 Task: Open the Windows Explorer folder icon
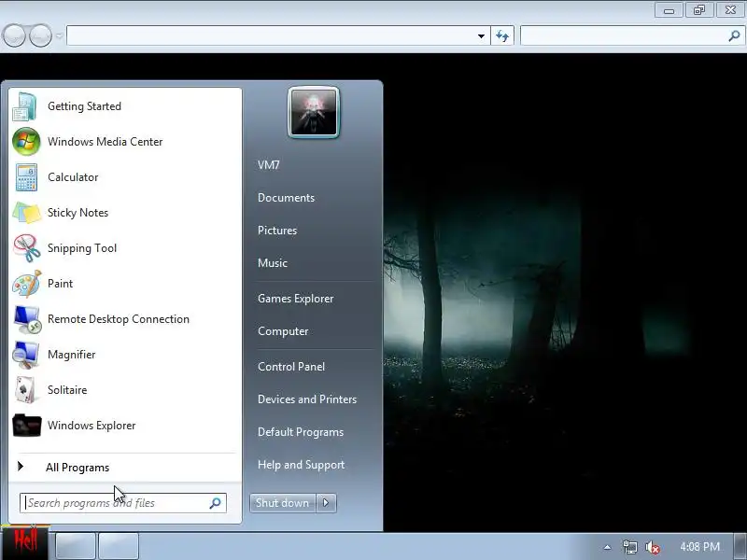(x=27, y=426)
